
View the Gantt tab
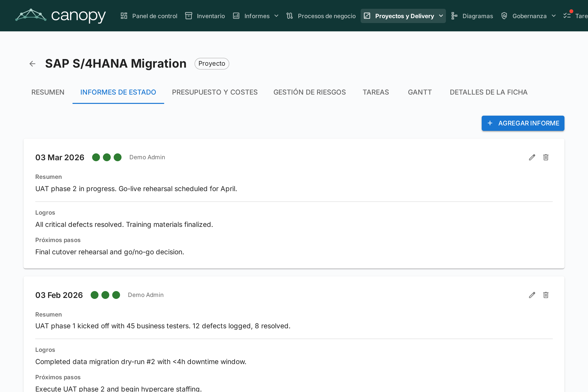coord(420,92)
